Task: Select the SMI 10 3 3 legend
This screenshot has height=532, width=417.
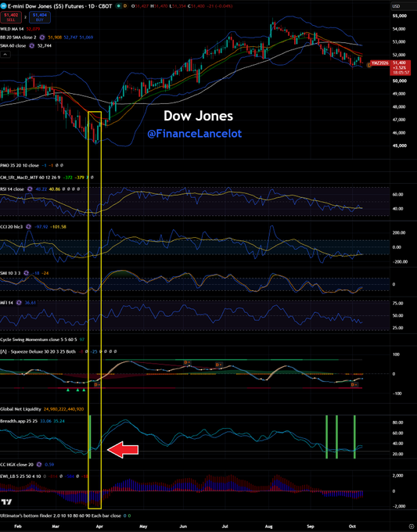Action: click(x=10, y=273)
